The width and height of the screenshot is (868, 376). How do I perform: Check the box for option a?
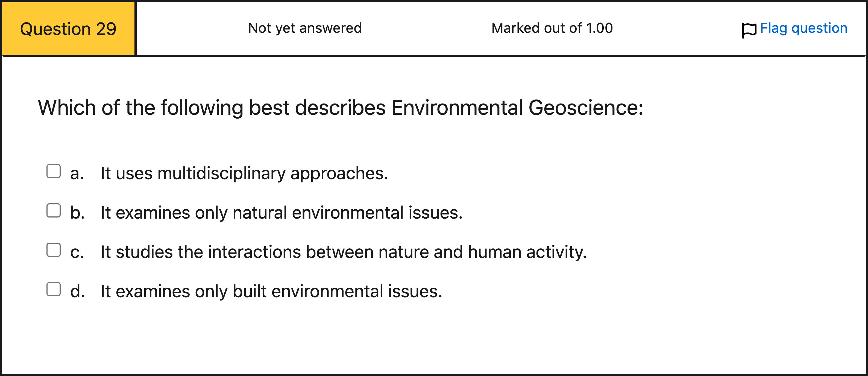pos(54,171)
